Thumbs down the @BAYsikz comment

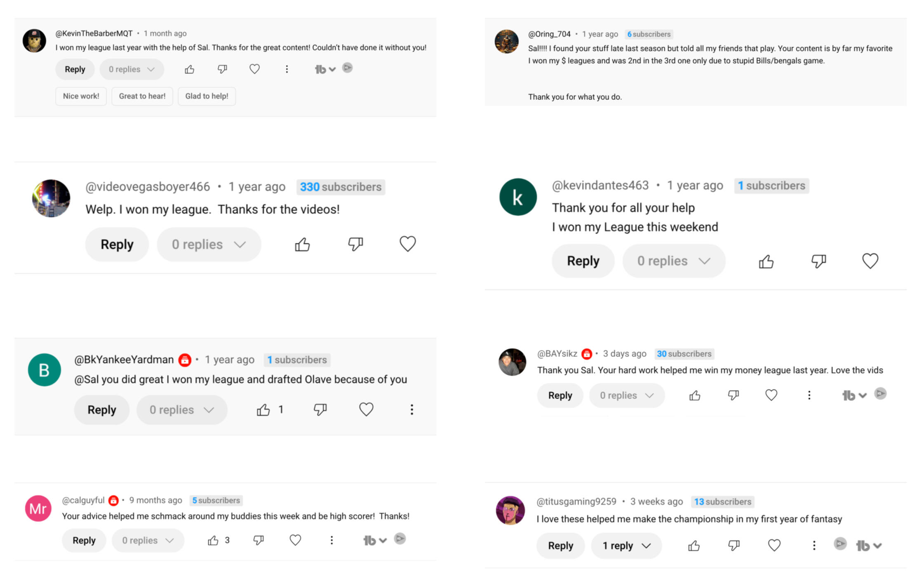pyautogui.click(x=733, y=395)
